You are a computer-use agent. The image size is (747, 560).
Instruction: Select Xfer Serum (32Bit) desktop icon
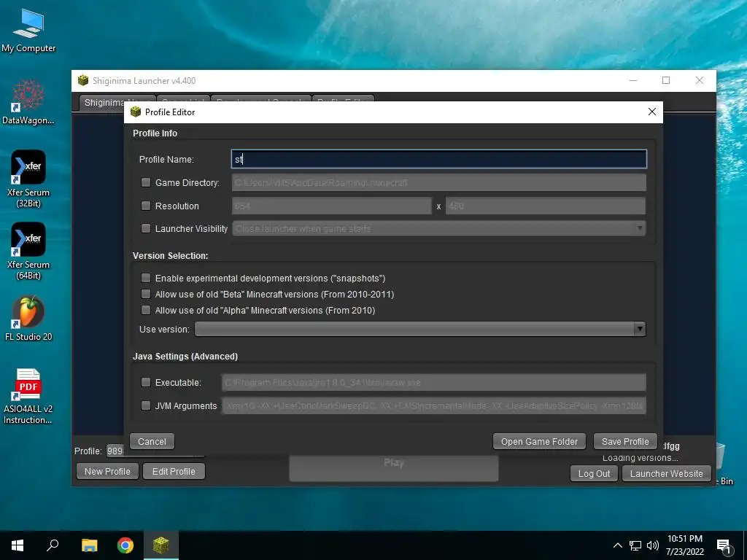point(28,179)
